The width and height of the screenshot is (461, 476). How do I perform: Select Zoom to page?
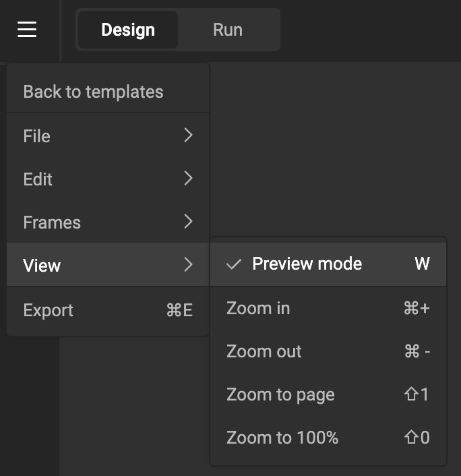pyautogui.click(x=328, y=394)
